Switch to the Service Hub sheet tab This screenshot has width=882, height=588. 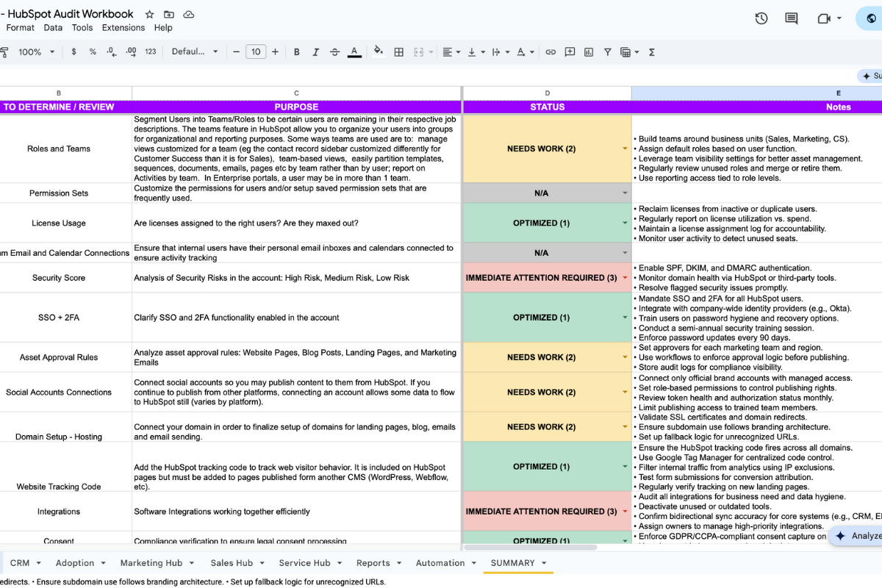[304, 563]
